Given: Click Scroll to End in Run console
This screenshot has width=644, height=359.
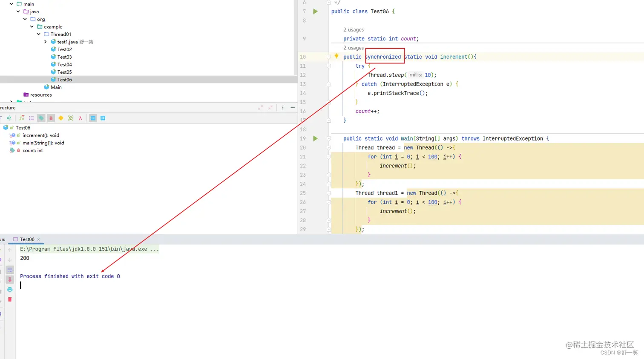Looking at the screenshot, I should (10, 280).
